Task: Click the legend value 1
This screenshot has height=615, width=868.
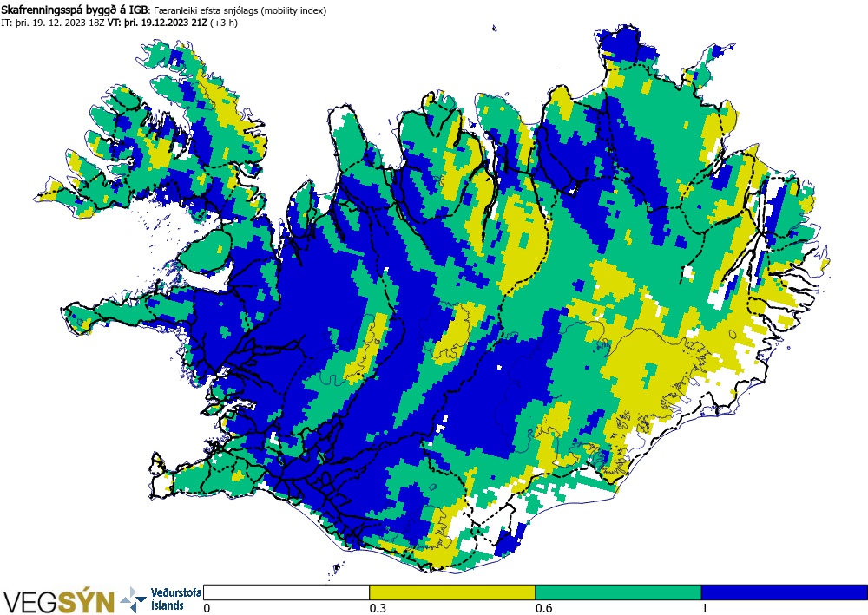Action: pyautogui.click(x=705, y=608)
